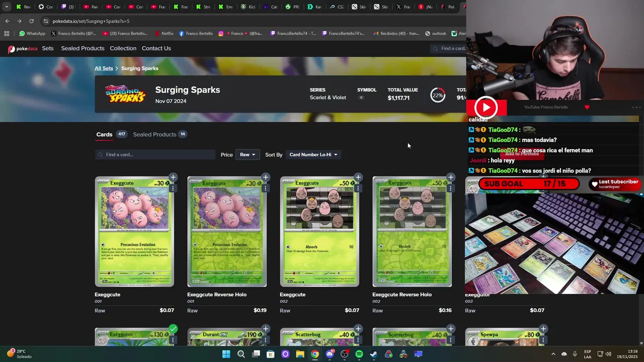Open the Sets menu
Viewport: 644px width, 362px height.
point(48,48)
